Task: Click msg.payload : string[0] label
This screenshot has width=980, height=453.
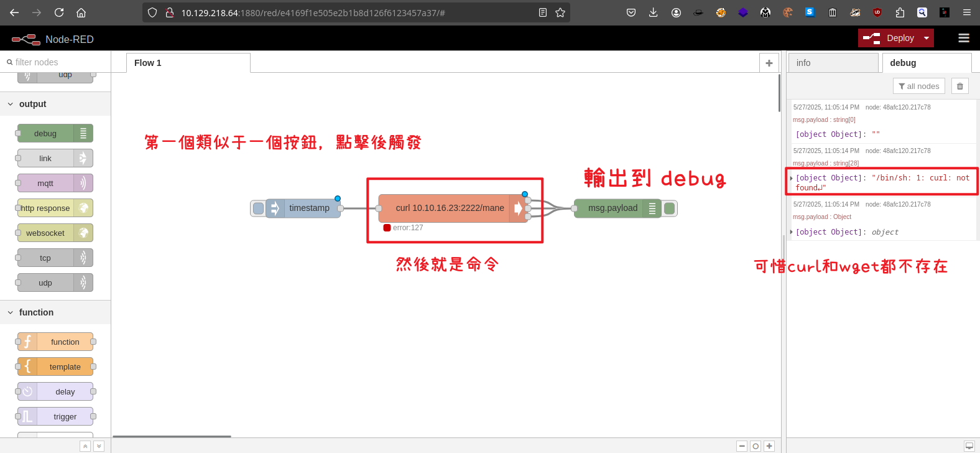Action: (824, 119)
